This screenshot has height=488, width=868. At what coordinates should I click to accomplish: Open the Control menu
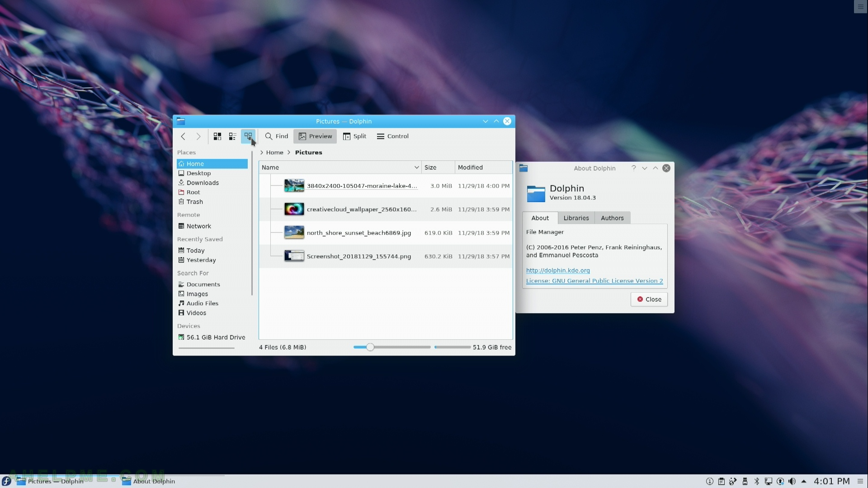[392, 136]
